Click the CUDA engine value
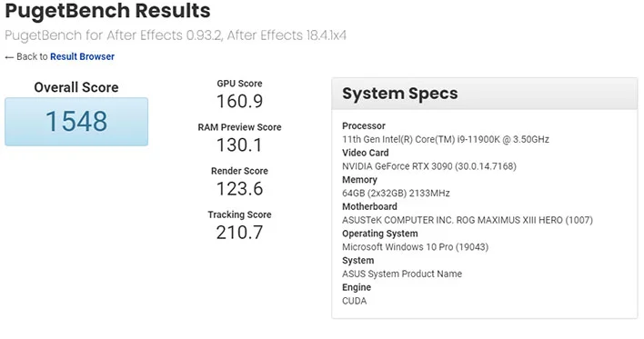This screenshot has height=339, width=644. [x=355, y=301]
